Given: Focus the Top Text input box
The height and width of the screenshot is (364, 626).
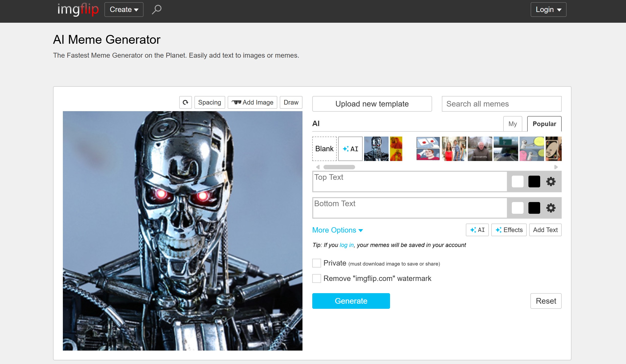Looking at the screenshot, I should tap(409, 181).
